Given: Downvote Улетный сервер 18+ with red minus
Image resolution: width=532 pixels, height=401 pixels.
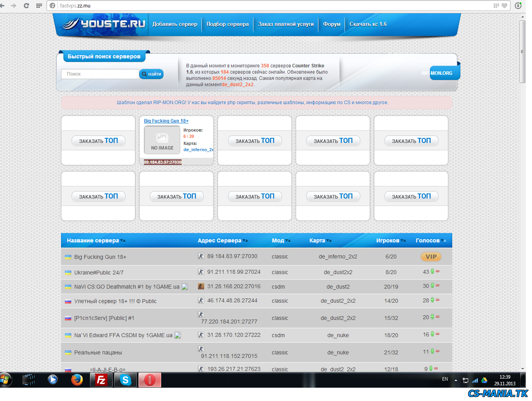Looking at the screenshot, I should click(x=437, y=300).
